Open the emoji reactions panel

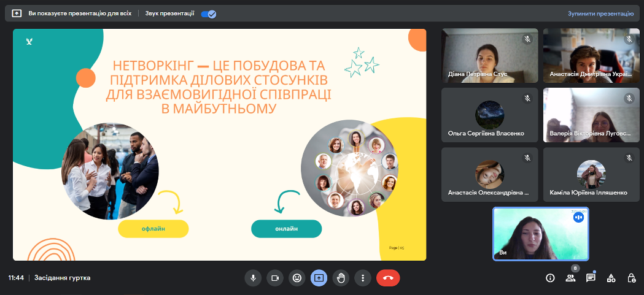[x=297, y=278]
